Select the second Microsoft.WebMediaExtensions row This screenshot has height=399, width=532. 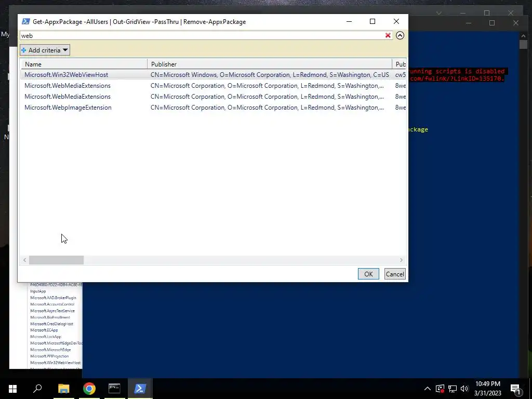click(214, 96)
